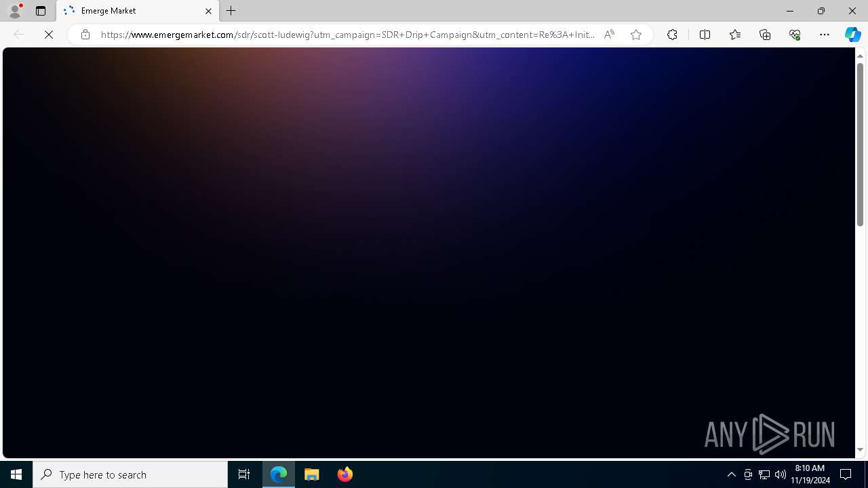Open Task View on taskbar
Image resolution: width=868 pixels, height=488 pixels.
click(244, 474)
